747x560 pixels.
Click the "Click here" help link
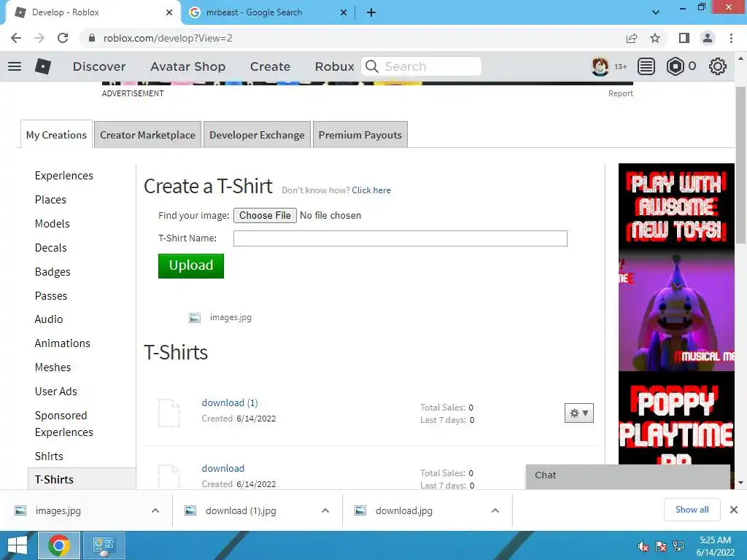point(371,190)
